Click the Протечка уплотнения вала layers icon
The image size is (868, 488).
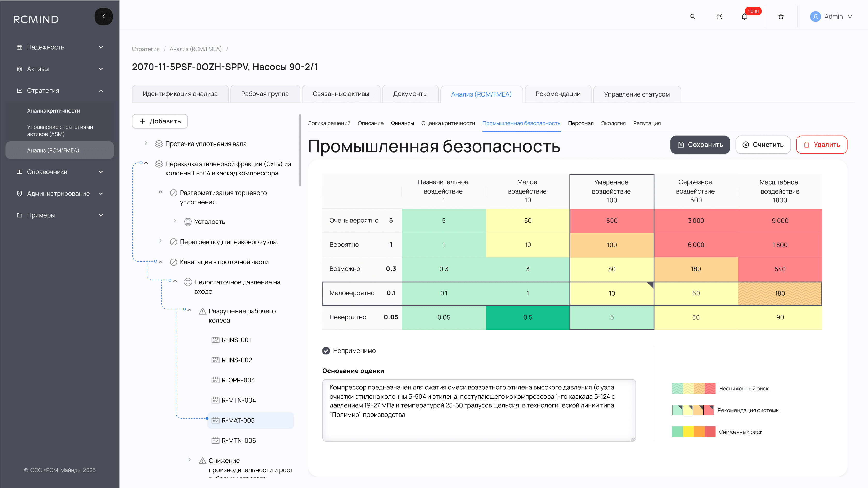click(159, 144)
